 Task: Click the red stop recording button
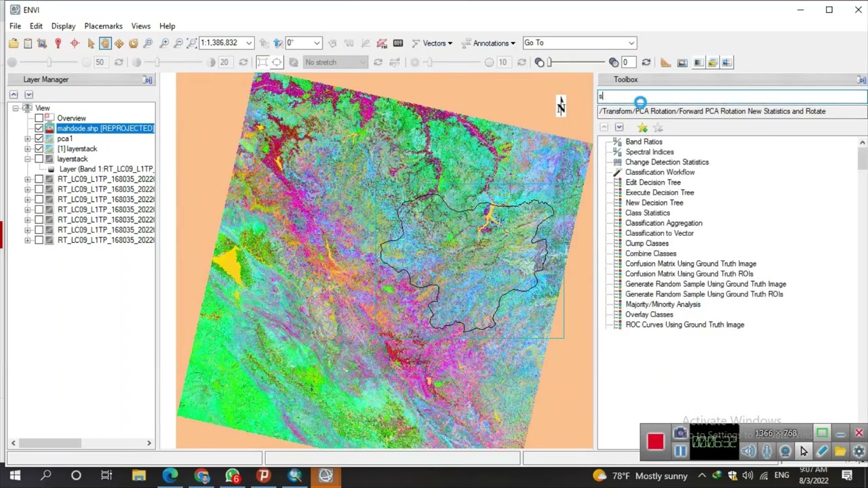pyautogui.click(x=655, y=442)
